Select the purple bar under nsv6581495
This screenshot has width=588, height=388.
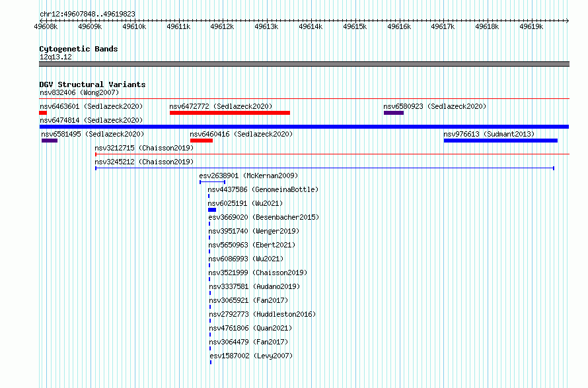[x=50, y=141]
